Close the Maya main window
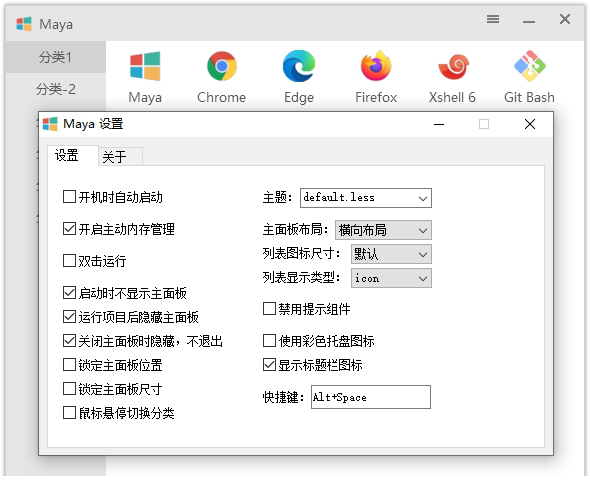Image resolution: width=590 pixels, height=495 pixels. click(x=565, y=19)
